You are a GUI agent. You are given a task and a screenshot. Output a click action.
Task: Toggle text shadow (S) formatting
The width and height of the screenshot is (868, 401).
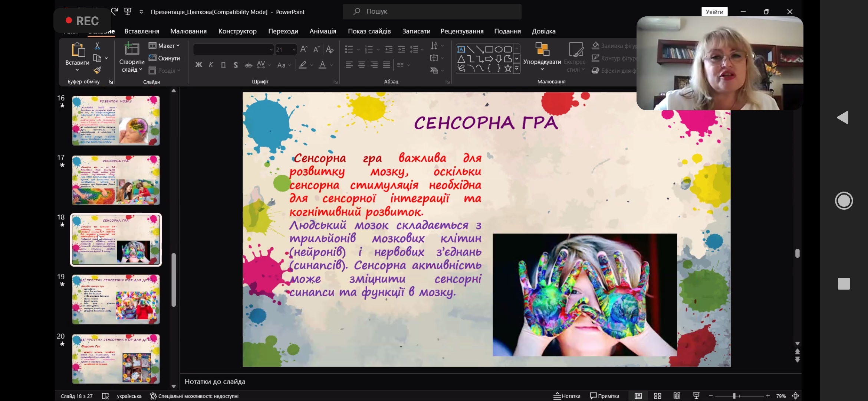[x=236, y=65]
